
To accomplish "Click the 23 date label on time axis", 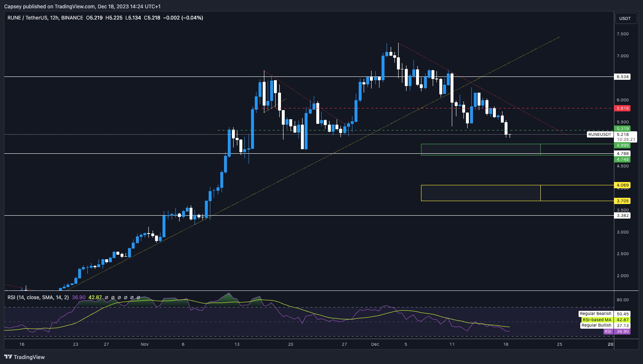I will pos(76,344).
